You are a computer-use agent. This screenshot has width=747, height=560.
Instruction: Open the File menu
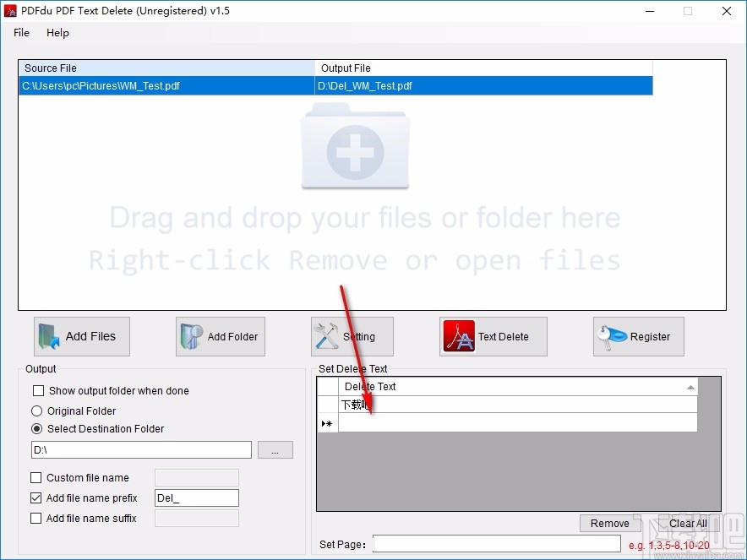20,33
